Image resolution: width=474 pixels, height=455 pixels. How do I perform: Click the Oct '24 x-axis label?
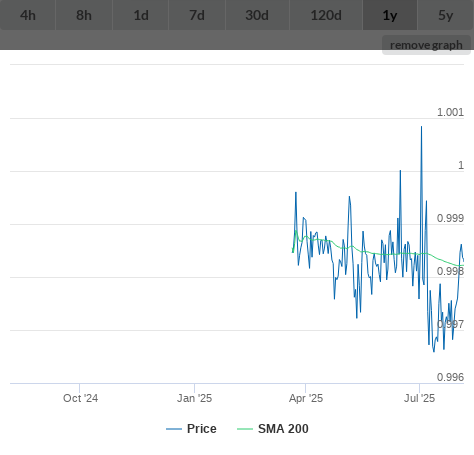[80, 398]
